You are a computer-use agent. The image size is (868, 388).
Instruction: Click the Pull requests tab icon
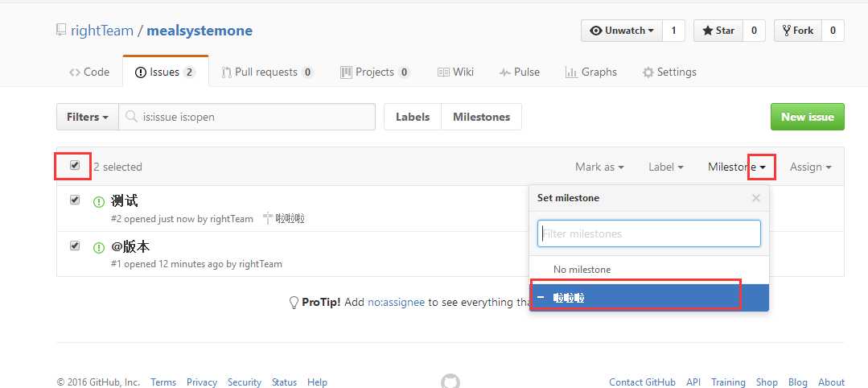coord(226,72)
